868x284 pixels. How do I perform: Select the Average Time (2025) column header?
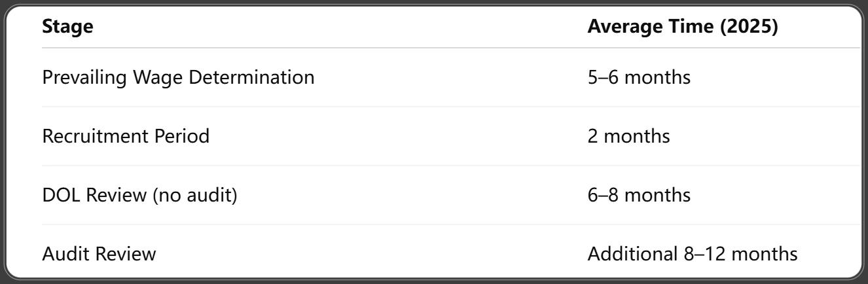(x=683, y=29)
